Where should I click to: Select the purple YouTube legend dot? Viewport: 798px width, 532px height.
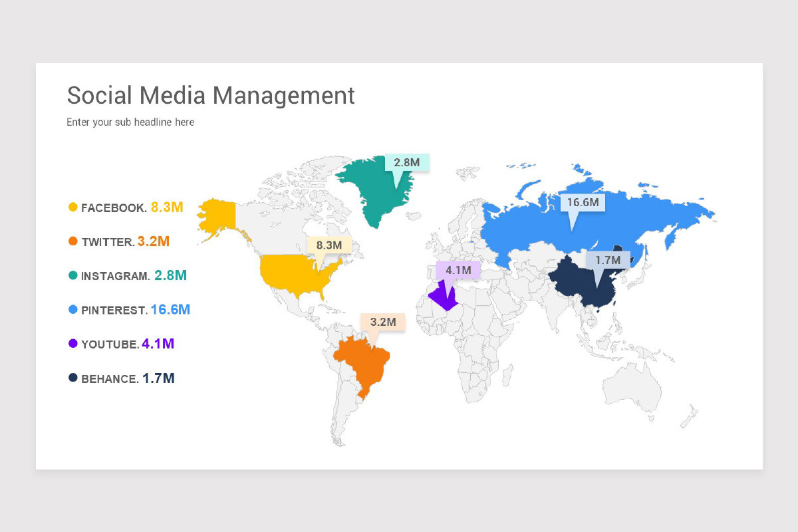point(73,344)
